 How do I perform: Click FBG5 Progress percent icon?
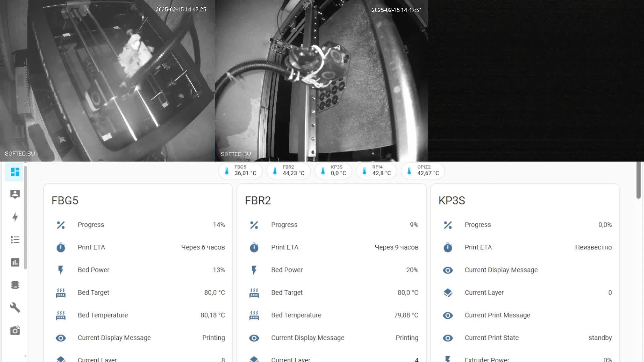point(61,225)
